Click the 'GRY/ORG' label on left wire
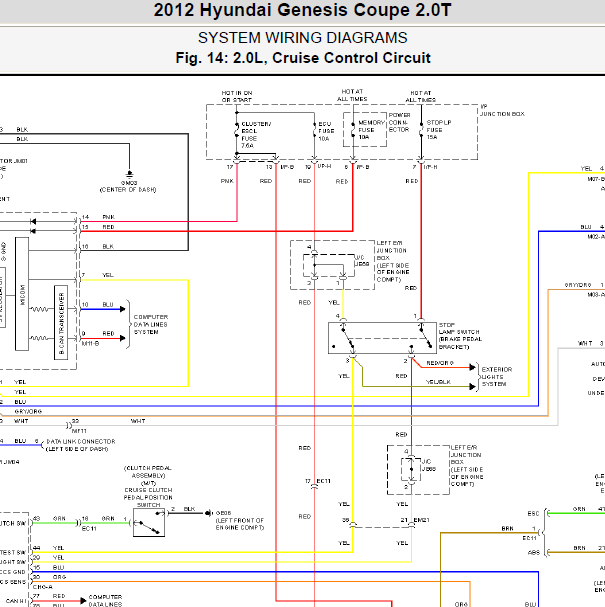Screen dimensions: 605x607 click(x=28, y=411)
